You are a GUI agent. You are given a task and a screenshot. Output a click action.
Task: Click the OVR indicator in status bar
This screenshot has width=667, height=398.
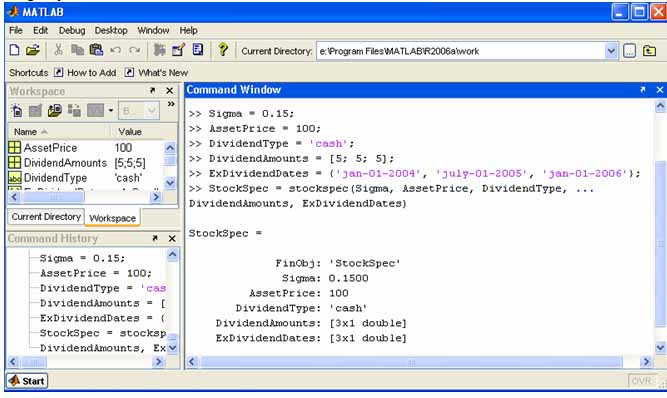[x=641, y=381]
